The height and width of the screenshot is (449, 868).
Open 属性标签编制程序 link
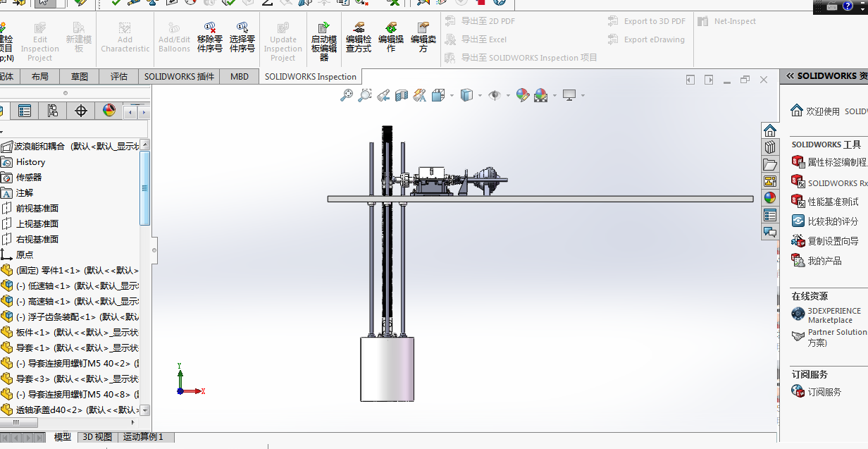837,162
